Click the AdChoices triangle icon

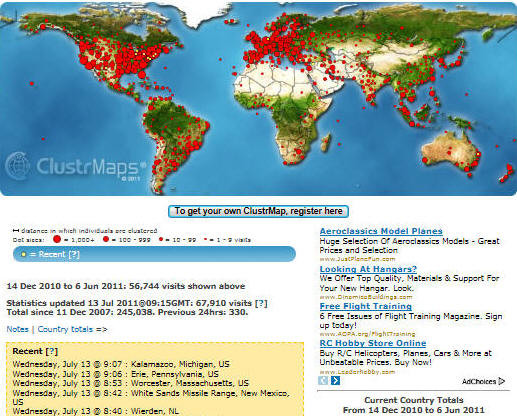pos(501,381)
